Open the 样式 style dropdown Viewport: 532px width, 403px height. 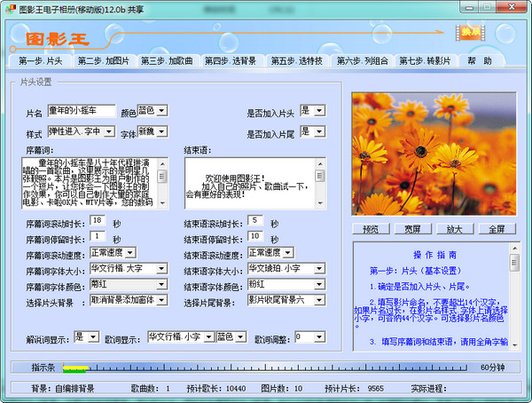pos(106,131)
